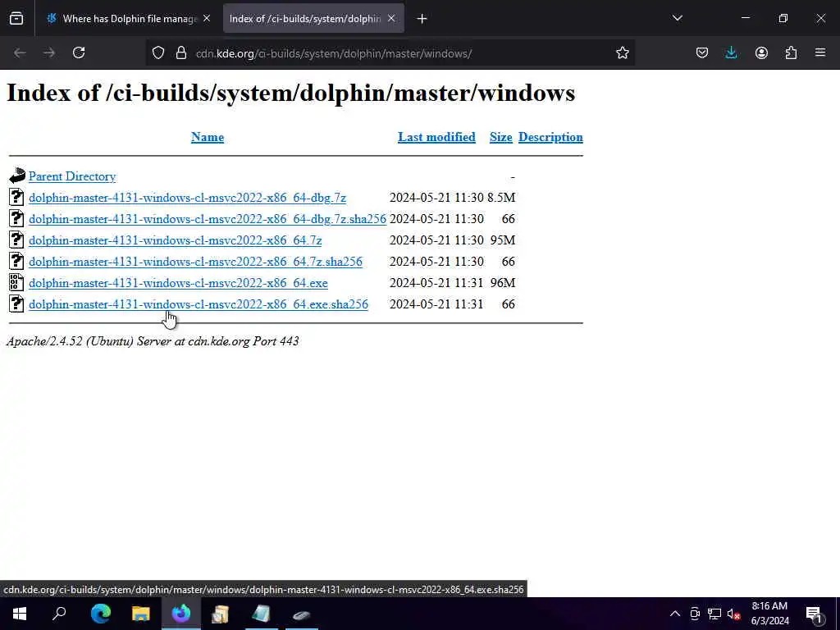Save page to Pocket icon

click(x=702, y=53)
